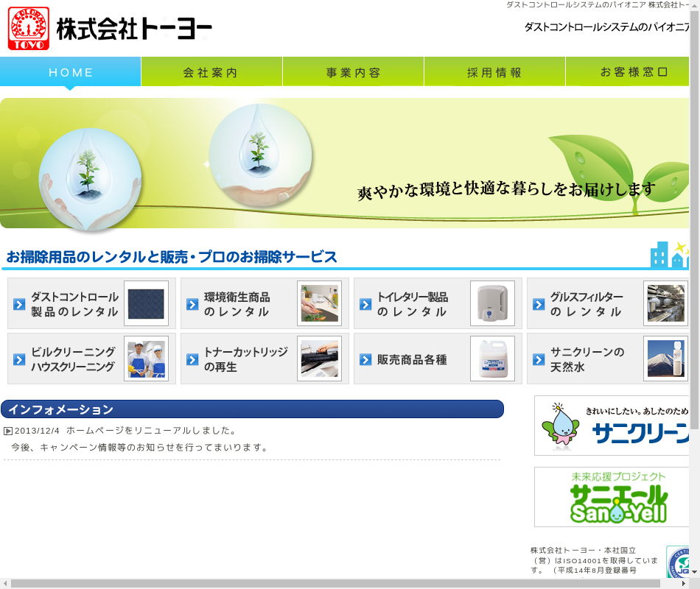700x589 pixels.
Task: Click the 株式会社トーヨー company name header
Action: pyautogui.click(x=134, y=29)
